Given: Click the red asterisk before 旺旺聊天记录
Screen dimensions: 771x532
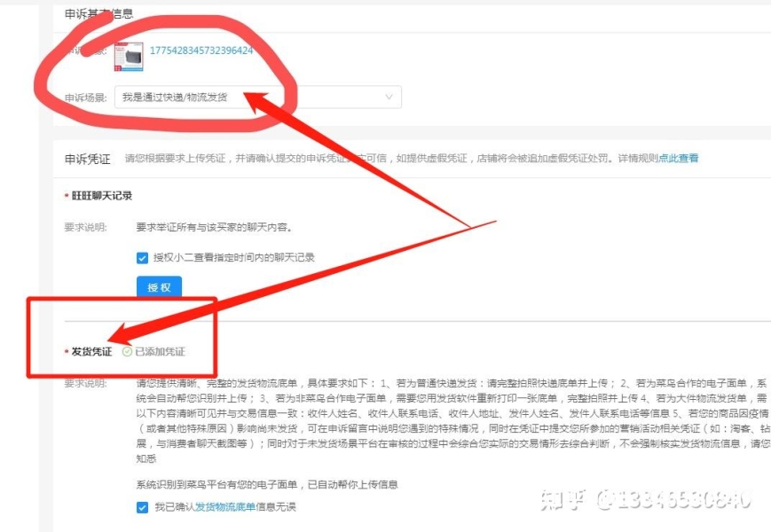Looking at the screenshot, I should click(67, 197).
